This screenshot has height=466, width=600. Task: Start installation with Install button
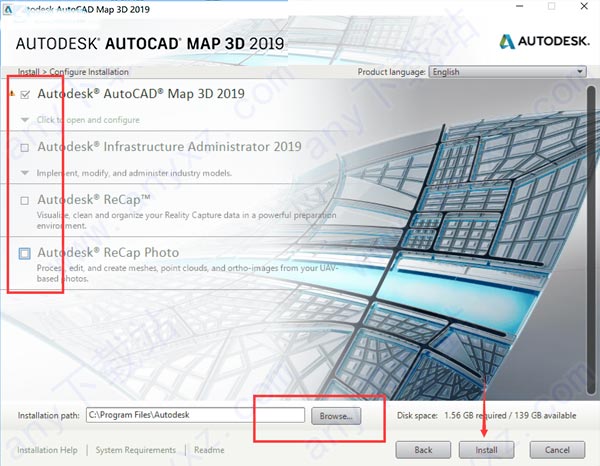tap(486, 450)
